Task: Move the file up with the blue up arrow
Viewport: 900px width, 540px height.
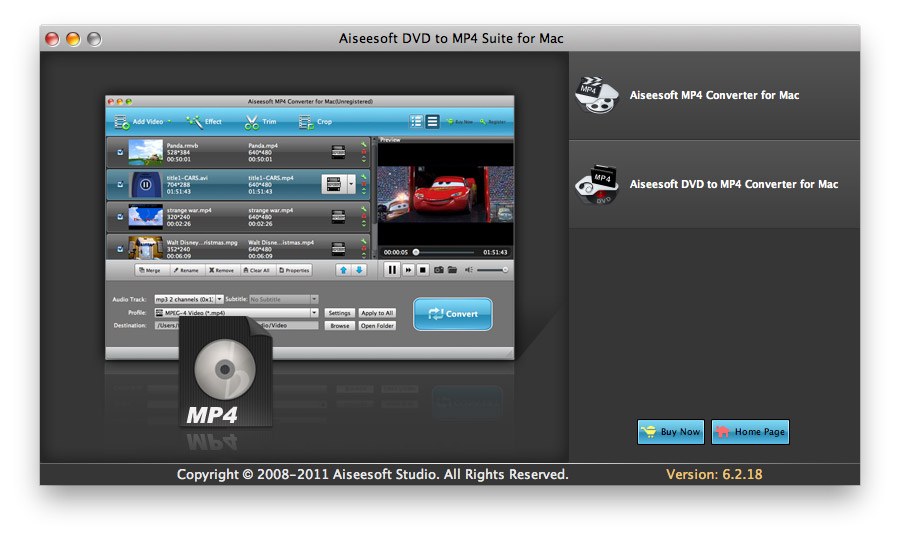Action: click(x=342, y=270)
